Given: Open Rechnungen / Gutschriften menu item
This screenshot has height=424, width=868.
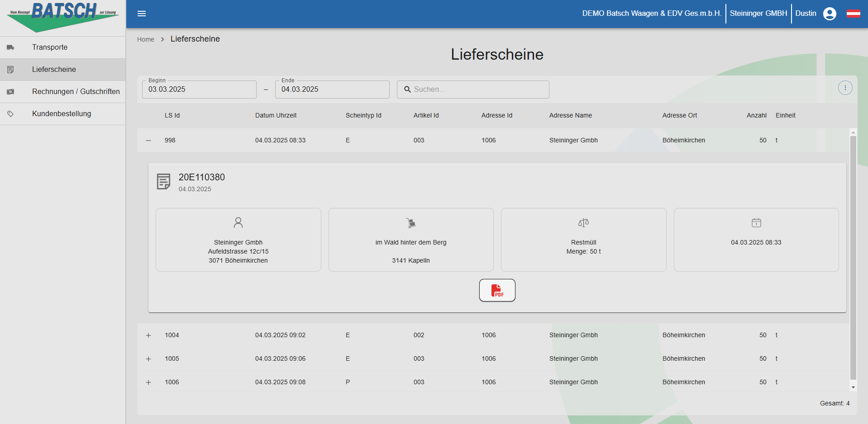Looking at the screenshot, I should (x=63, y=92).
